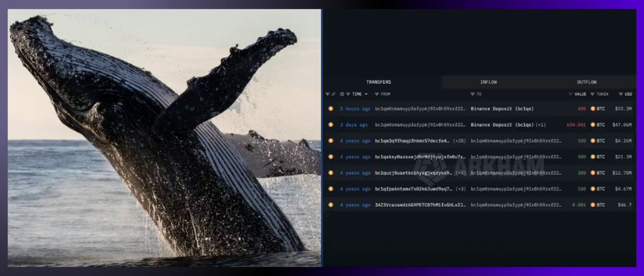
Task: Click the $32.3M USD amount
Action: [x=623, y=109]
